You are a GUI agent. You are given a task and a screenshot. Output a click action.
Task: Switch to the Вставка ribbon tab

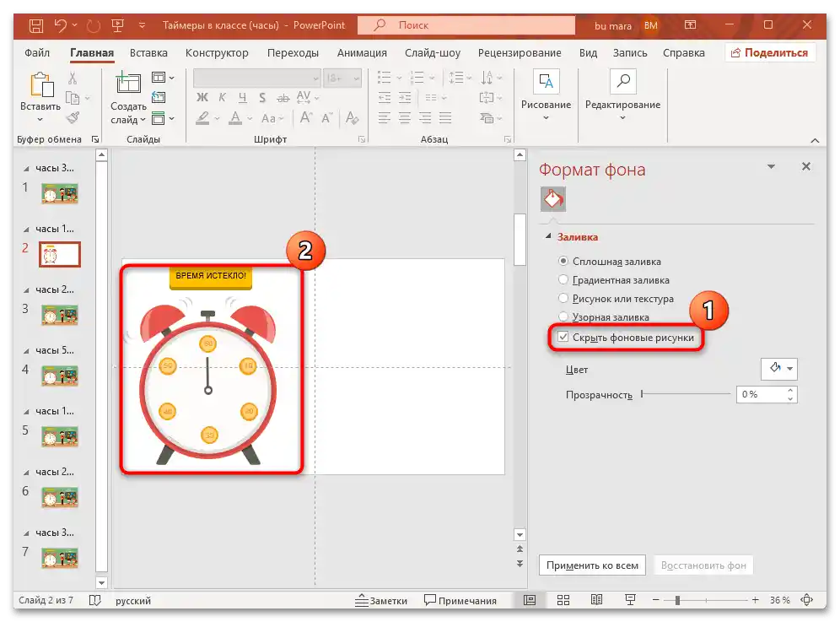148,52
